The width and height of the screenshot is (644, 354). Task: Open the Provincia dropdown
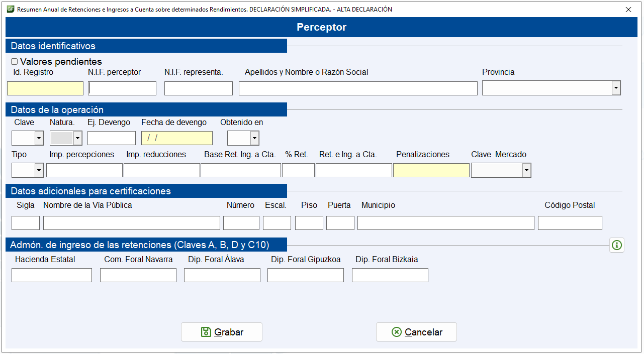click(x=616, y=88)
